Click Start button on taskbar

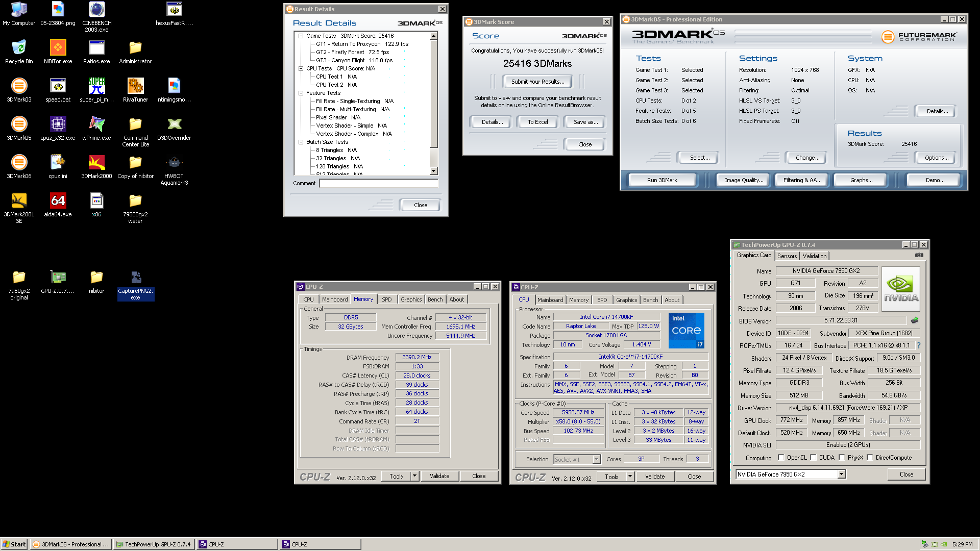(x=14, y=544)
